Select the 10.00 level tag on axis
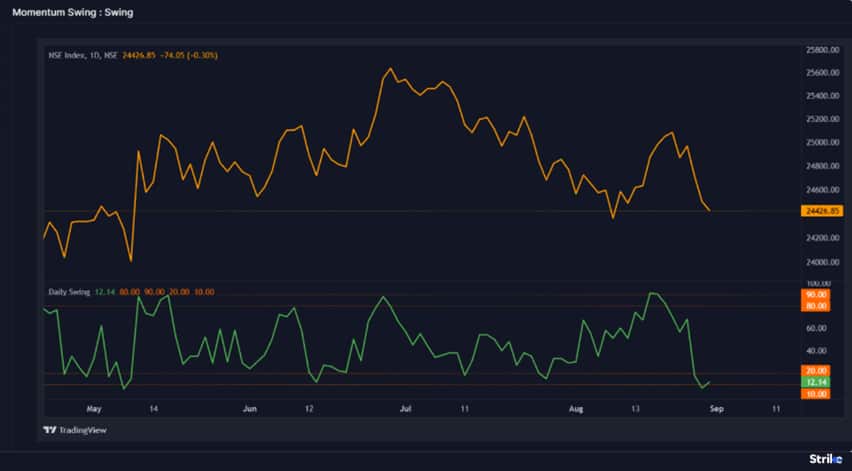852x471 pixels. coord(816,395)
